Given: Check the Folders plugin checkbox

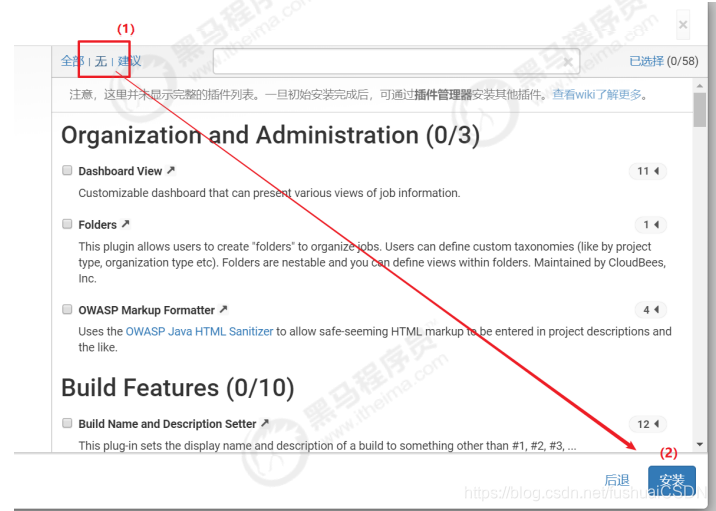Looking at the screenshot, I should [x=67, y=224].
